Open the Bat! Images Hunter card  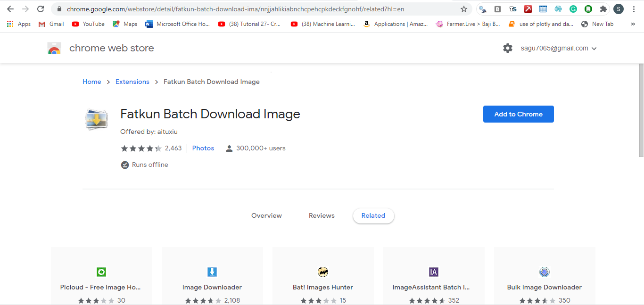tap(323, 276)
